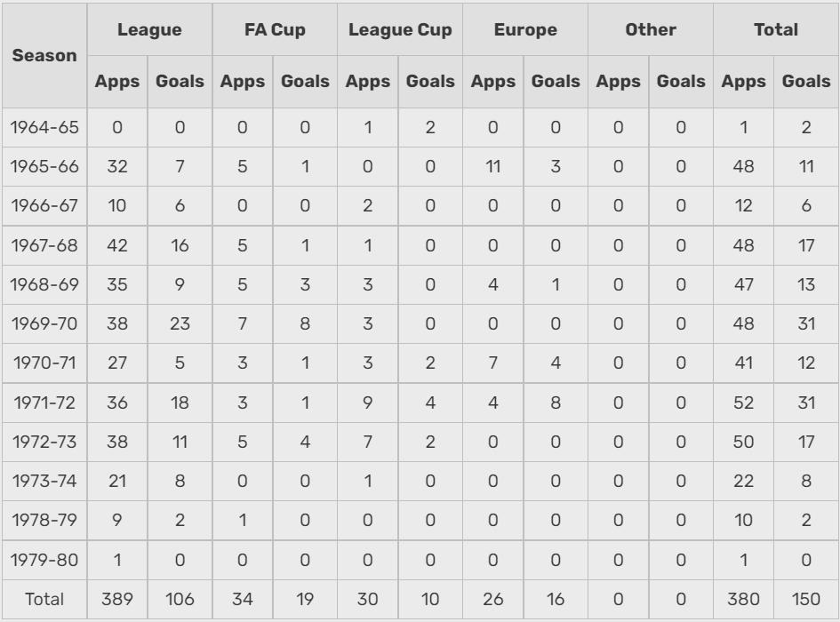Screen dimensions: 840x622
Task: Select the 1971-72 season row label
Action: click(44, 403)
